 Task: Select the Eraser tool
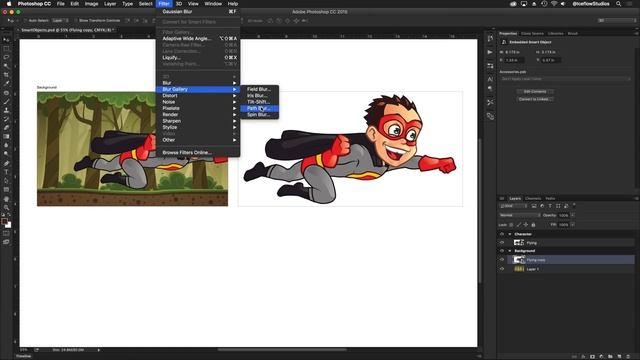click(6, 128)
